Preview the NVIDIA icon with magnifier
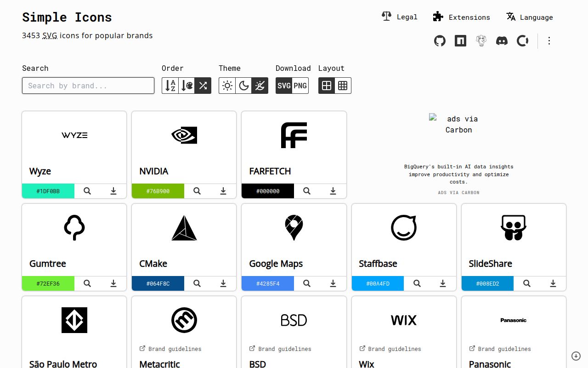This screenshot has height=368, width=588. (x=197, y=191)
